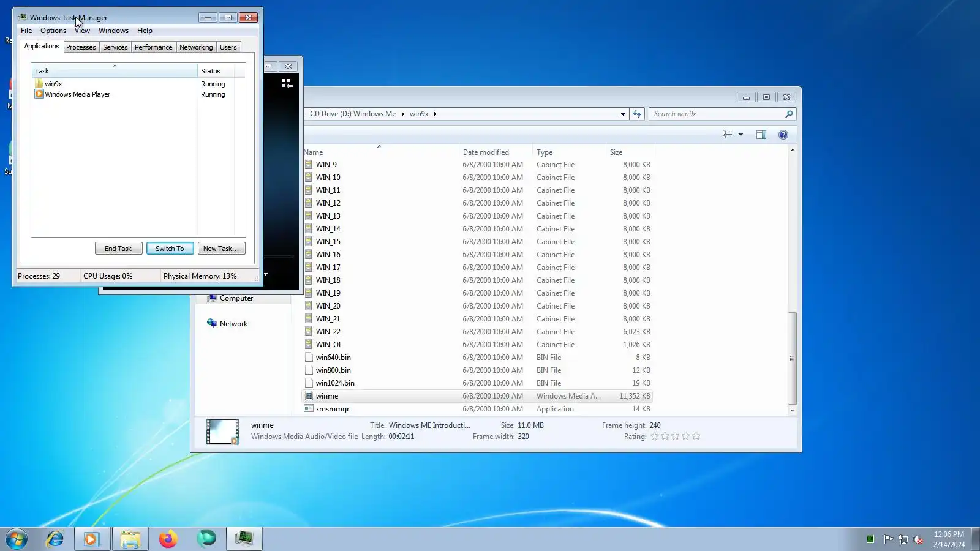Image resolution: width=980 pixels, height=551 pixels.
Task: Switch to the Services tab
Action: pyautogui.click(x=115, y=47)
